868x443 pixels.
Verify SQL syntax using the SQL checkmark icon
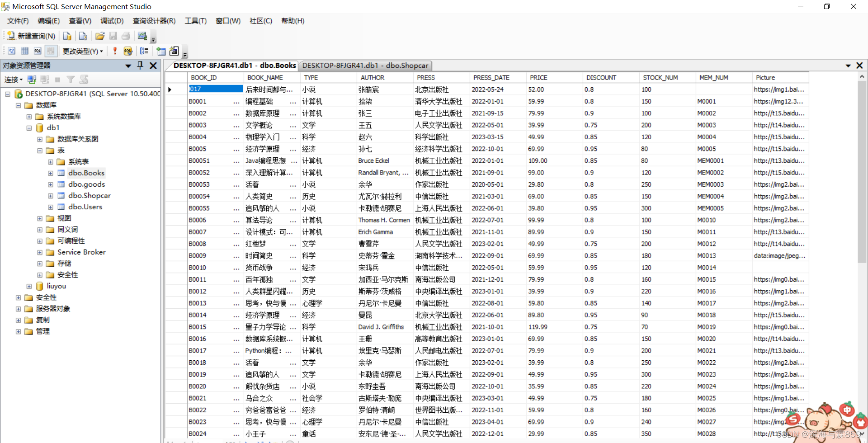click(x=128, y=51)
